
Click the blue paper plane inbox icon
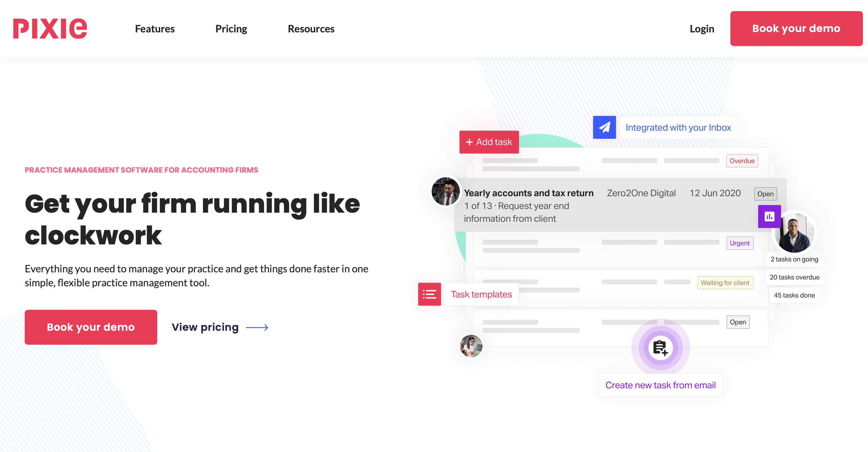point(604,127)
